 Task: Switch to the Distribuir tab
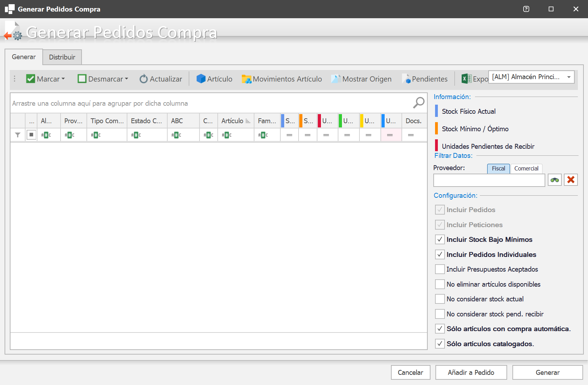pyautogui.click(x=62, y=57)
